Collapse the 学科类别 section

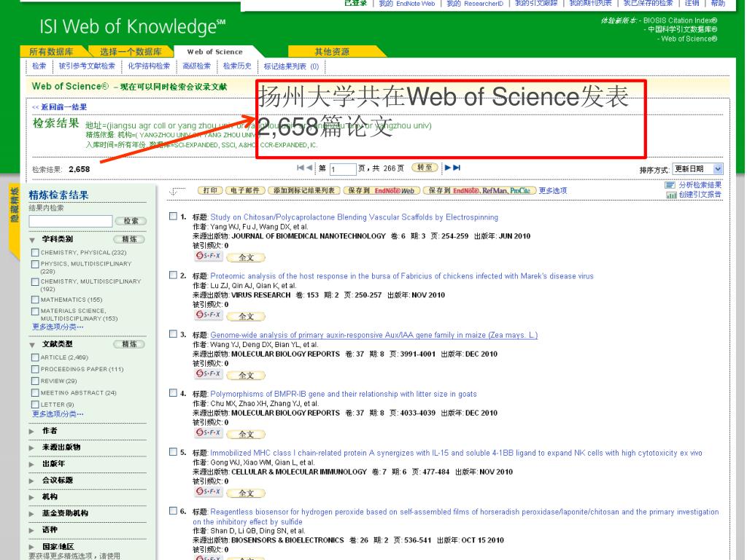coord(32,240)
